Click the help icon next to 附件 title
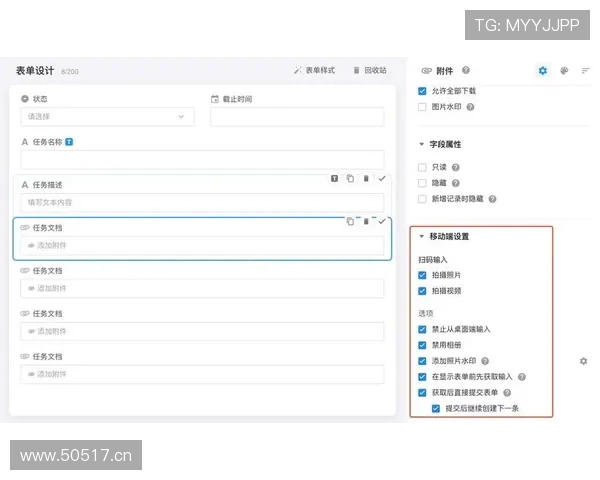The width and height of the screenshot is (600, 480). (466, 70)
